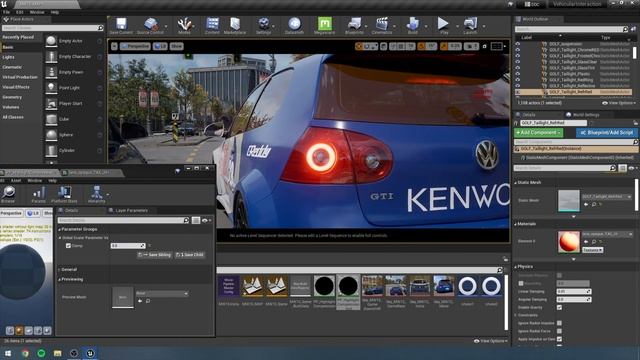The image size is (640, 360).
Task: Toggle the Apply Impulse on Damage checkbox
Action: (559, 339)
